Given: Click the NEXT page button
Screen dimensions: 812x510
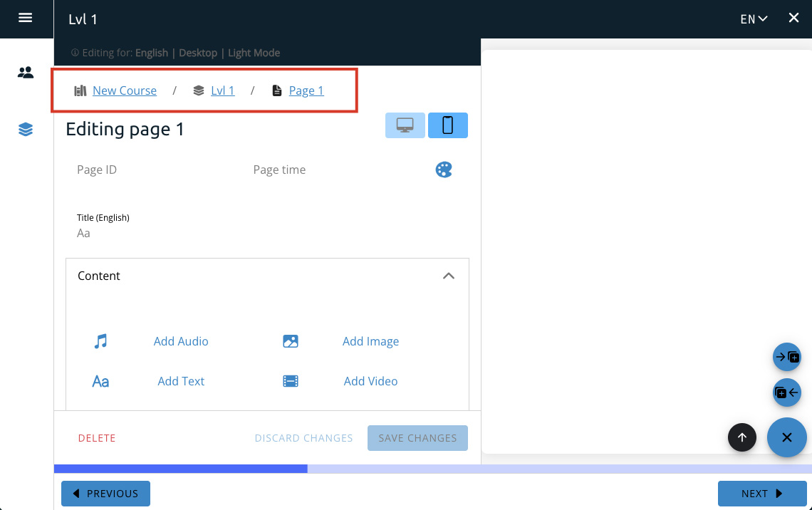Looking at the screenshot, I should (x=761, y=494).
